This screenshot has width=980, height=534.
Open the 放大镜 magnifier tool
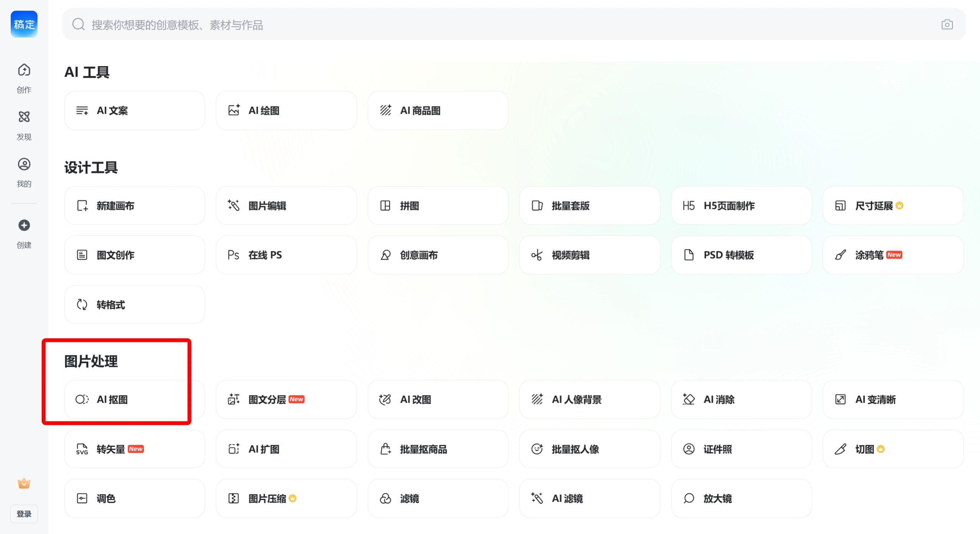click(x=742, y=499)
